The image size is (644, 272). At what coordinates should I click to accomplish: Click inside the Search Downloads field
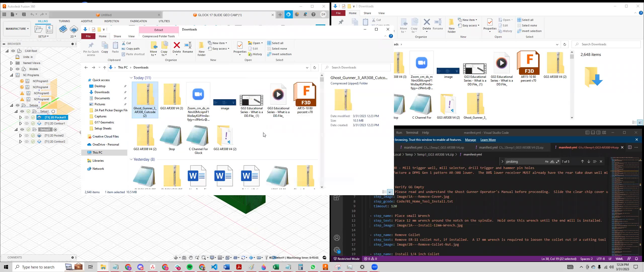coord(356,67)
